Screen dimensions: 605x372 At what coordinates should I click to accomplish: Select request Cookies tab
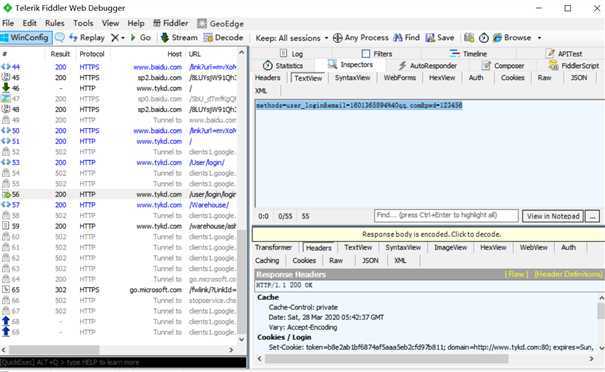click(512, 78)
